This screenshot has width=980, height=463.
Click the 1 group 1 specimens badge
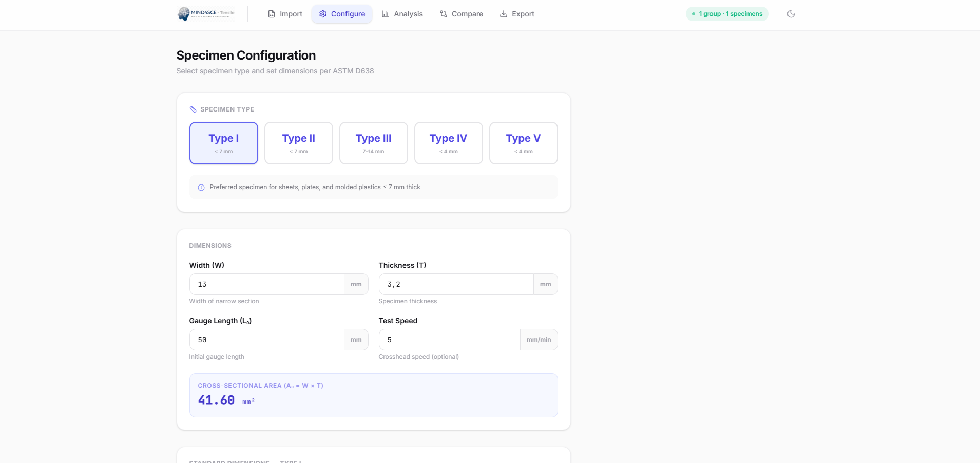[727, 14]
